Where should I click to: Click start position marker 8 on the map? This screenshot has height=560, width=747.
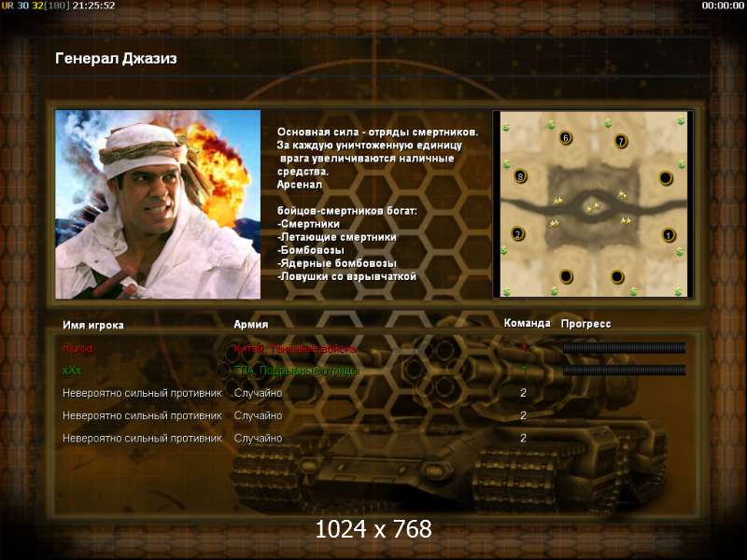coord(520,176)
